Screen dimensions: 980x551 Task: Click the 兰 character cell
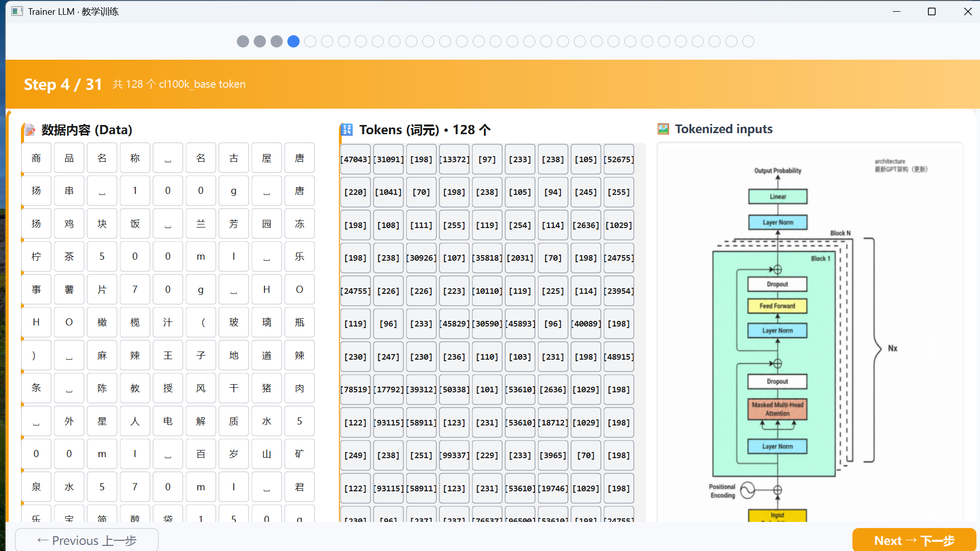point(201,224)
